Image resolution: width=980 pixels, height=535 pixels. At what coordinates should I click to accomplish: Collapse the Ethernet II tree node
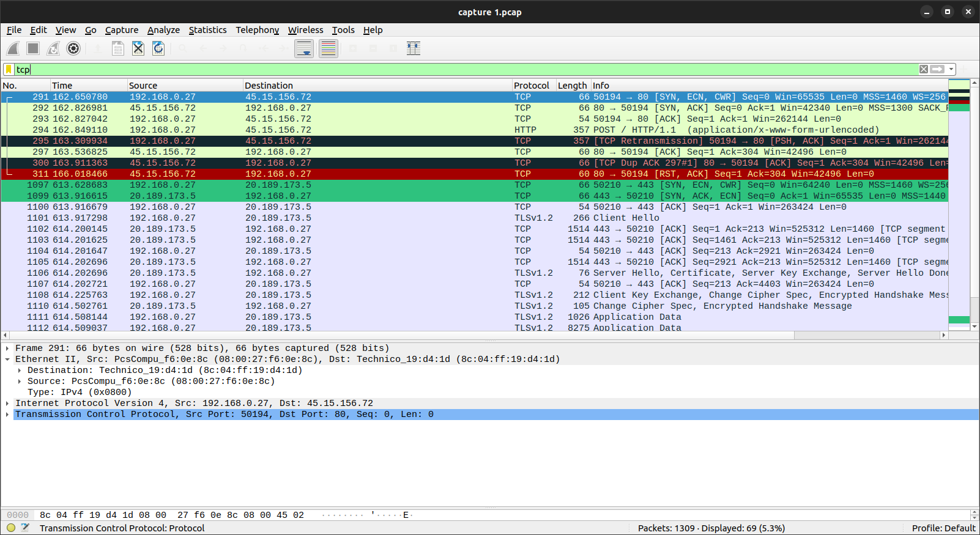[7, 360]
